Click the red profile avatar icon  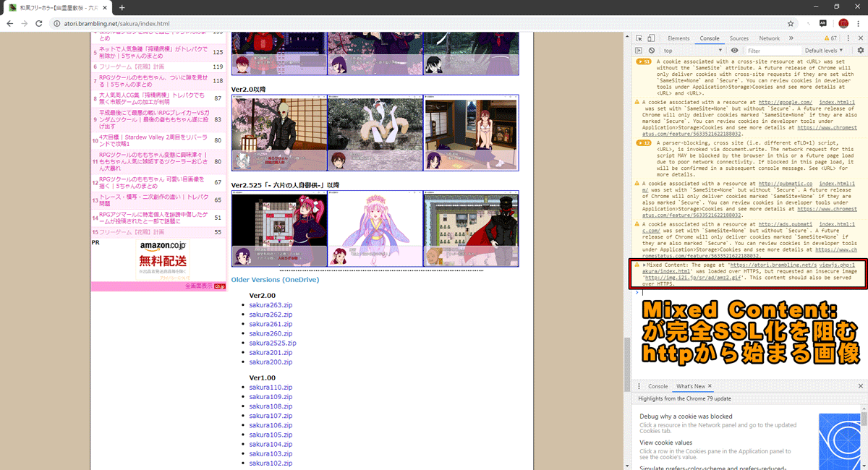(843, 23)
